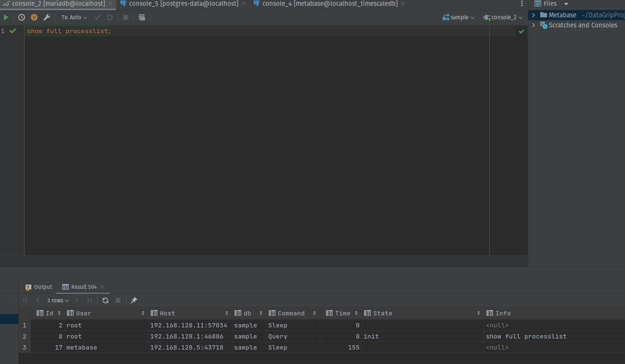
Task: Refresh result data with the reload icon
Action: (105, 300)
